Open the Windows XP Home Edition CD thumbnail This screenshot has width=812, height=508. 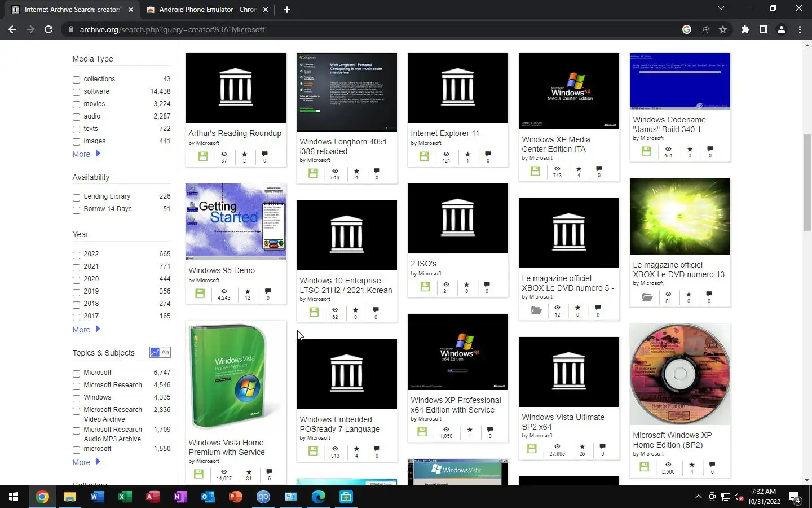click(680, 374)
